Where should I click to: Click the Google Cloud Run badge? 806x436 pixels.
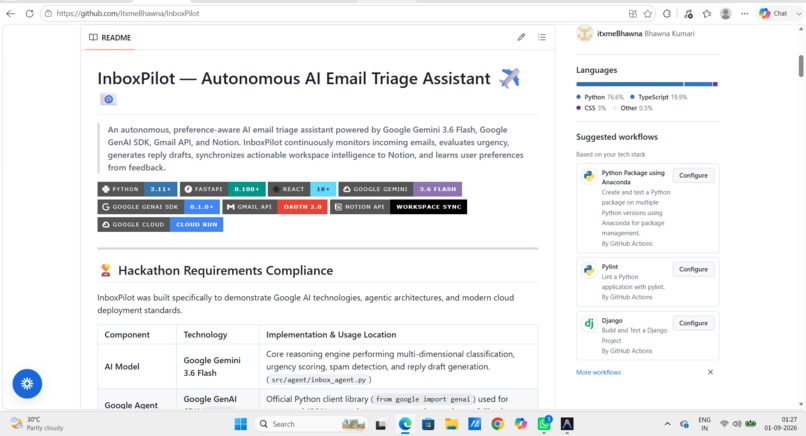point(160,225)
